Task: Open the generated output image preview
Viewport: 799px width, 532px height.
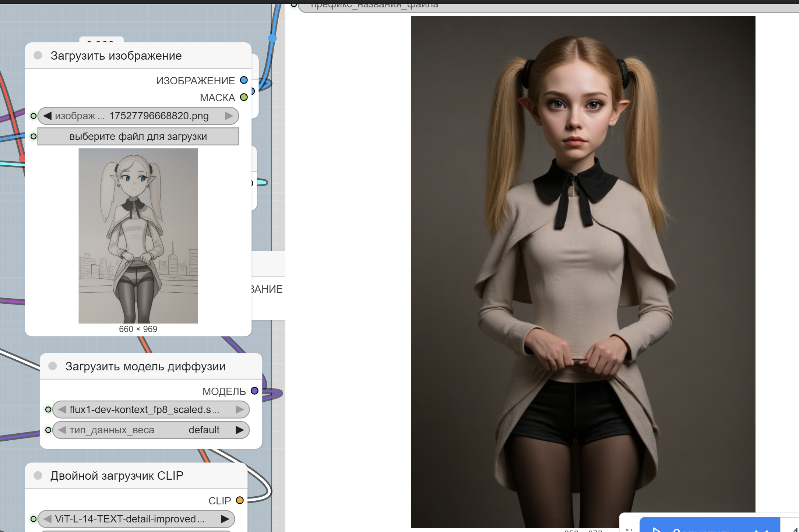Action: [x=583, y=272]
